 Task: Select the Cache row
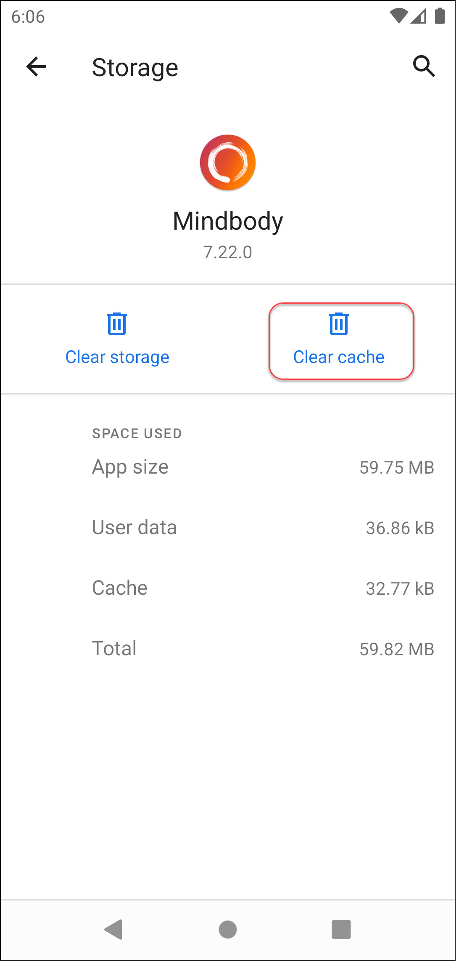(x=263, y=588)
